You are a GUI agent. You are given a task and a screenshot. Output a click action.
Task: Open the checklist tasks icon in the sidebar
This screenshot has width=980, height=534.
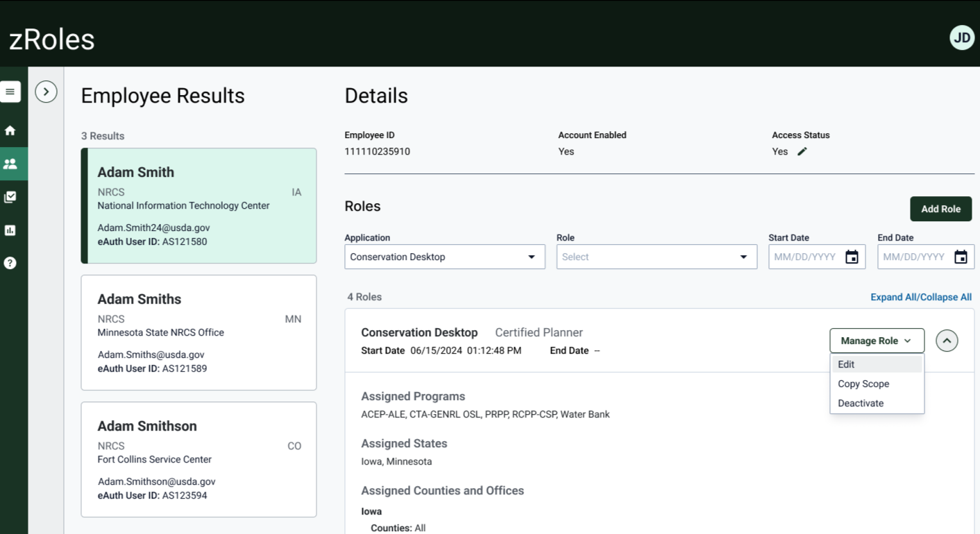(10, 197)
